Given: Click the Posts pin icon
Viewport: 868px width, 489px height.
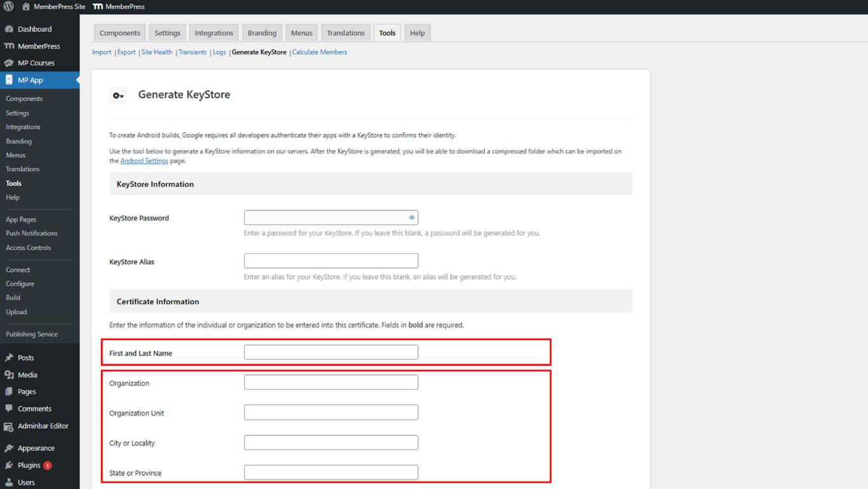Looking at the screenshot, I should tap(9, 358).
